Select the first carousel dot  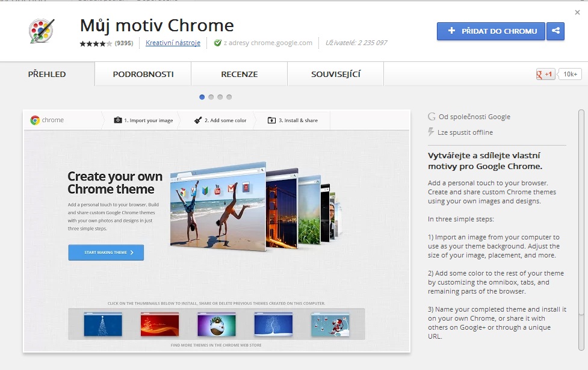[202, 97]
